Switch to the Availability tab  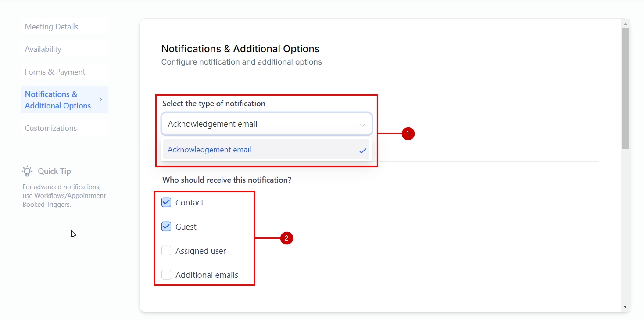(x=43, y=49)
